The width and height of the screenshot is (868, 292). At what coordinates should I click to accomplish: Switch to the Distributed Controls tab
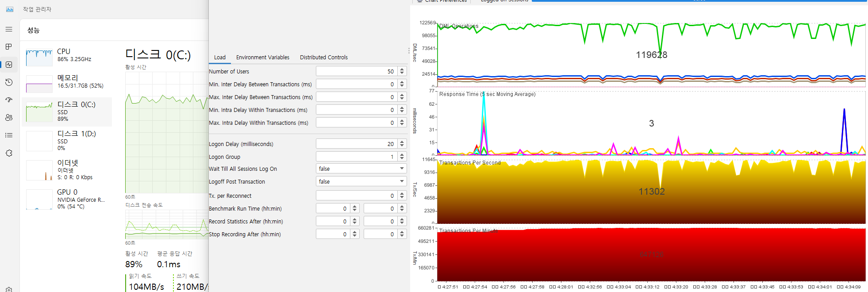(323, 58)
